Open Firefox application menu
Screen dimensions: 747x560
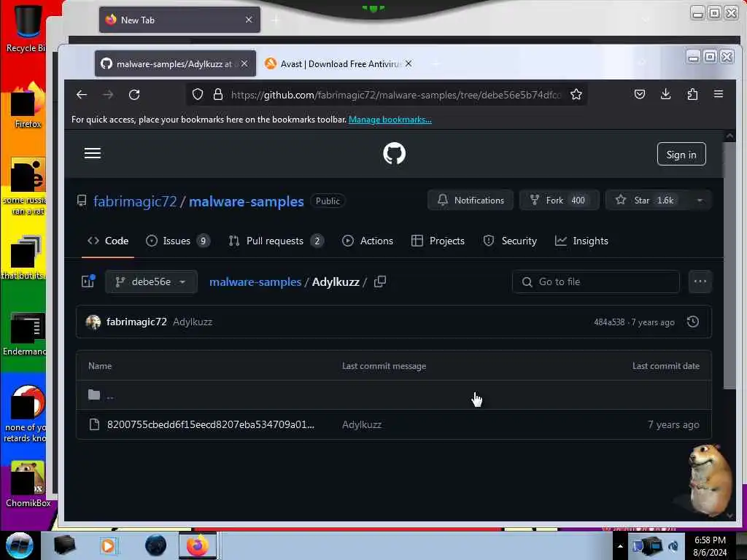719,94
